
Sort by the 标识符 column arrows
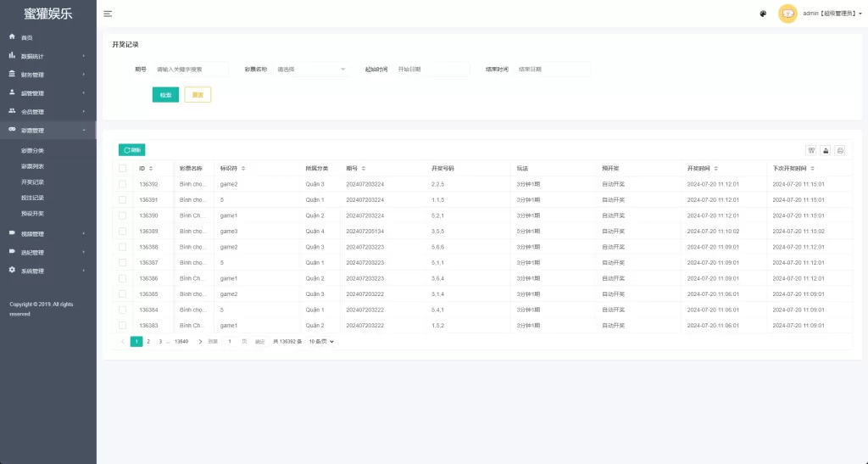(243, 168)
